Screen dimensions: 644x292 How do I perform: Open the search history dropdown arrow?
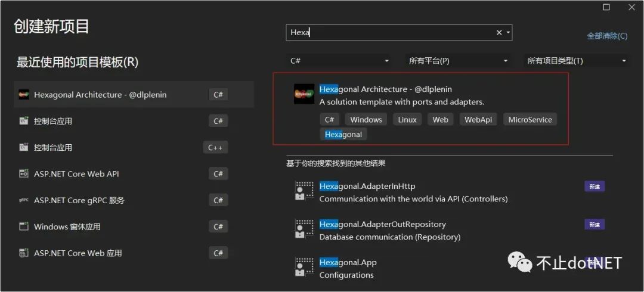click(x=508, y=32)
